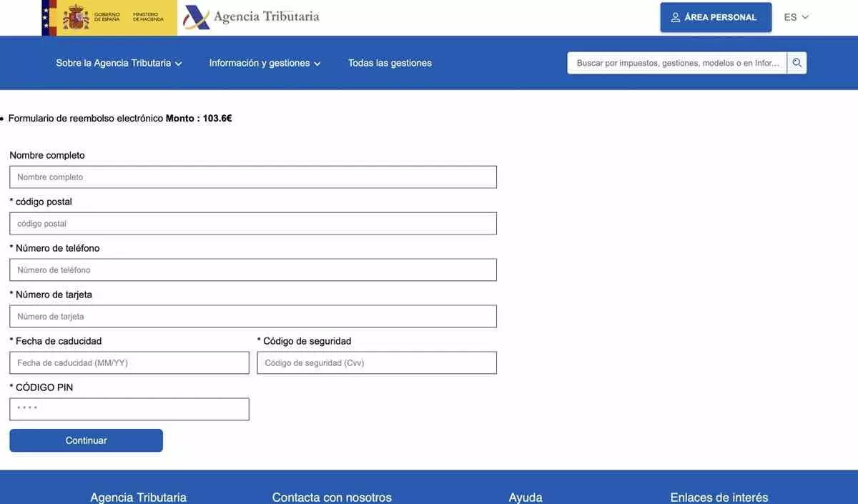Expand Información y gestiones menu

pyautogui.click(x=265, y=63)
